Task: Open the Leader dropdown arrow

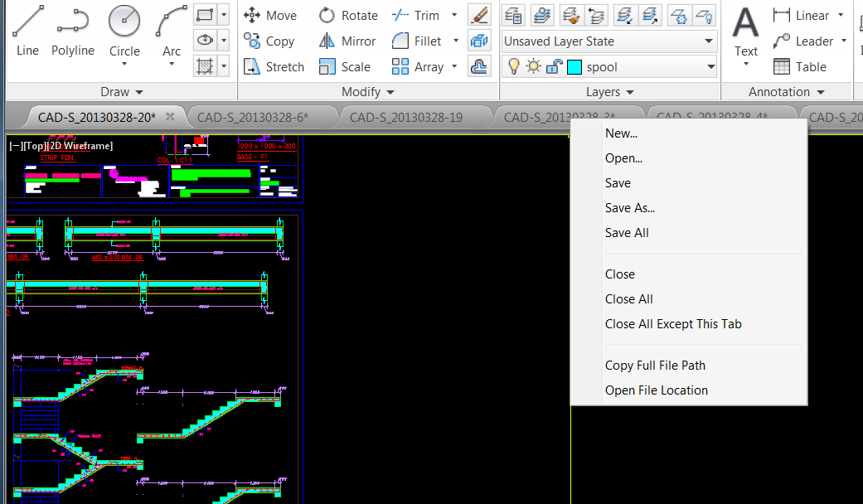Action: tap(844, 41)
